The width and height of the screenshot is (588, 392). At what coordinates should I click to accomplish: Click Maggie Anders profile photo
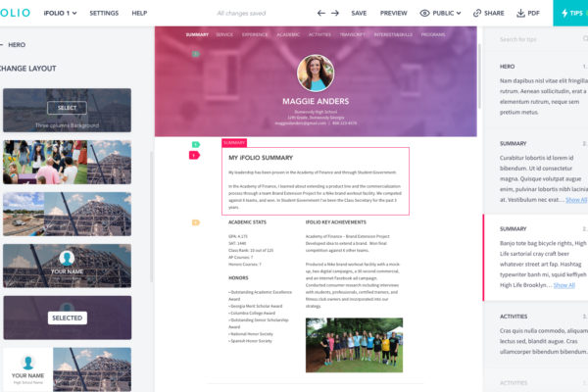click(x=316, y=73)
